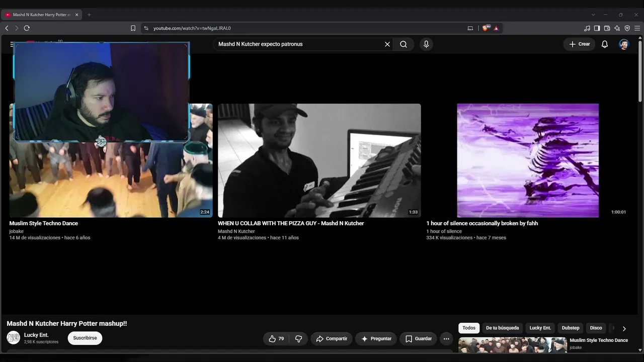Click the Compartir share button
This screenshot has width=644, height=362.
pos(332,339)
